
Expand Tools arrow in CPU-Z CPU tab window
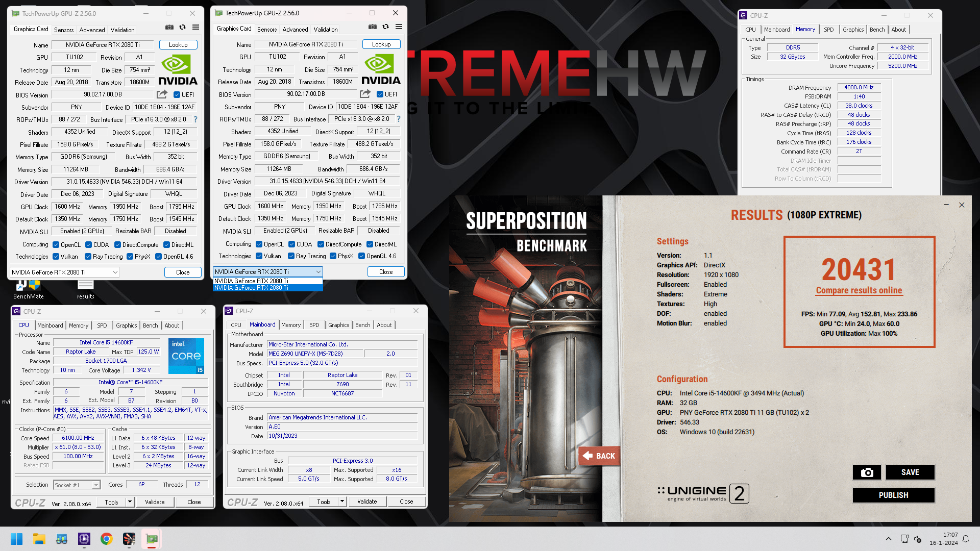[130, 502]
